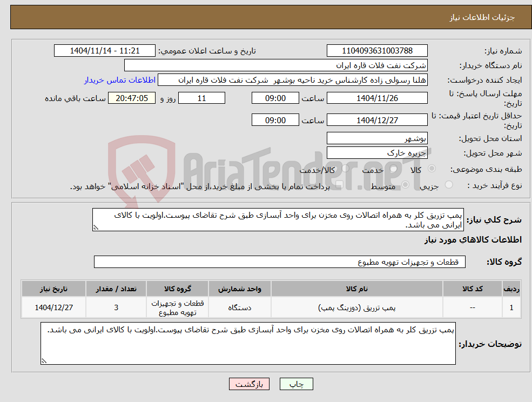The height and width of the screenshot is (402, 532).
Task: Click remaining days field showing 11
Action: tap(201, 98)
